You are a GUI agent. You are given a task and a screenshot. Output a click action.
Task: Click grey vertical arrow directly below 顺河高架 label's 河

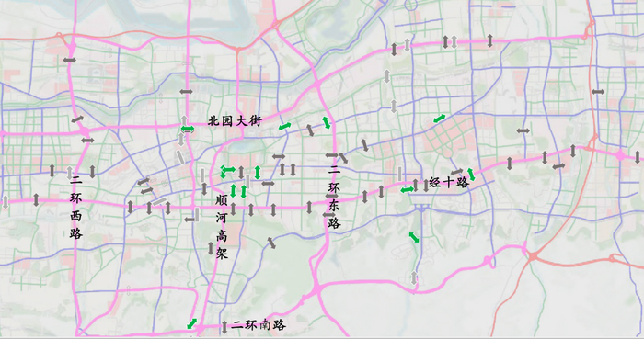211,248
